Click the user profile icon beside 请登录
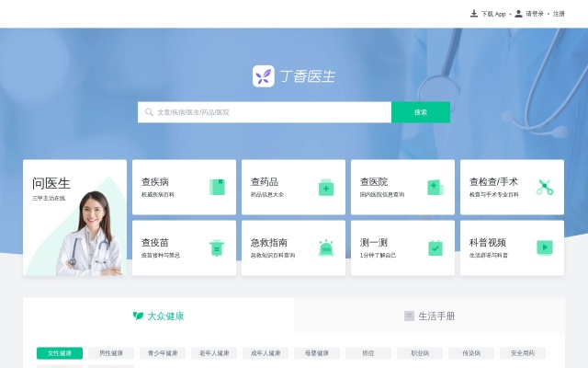The image size is (588, 368). point(519,14)
